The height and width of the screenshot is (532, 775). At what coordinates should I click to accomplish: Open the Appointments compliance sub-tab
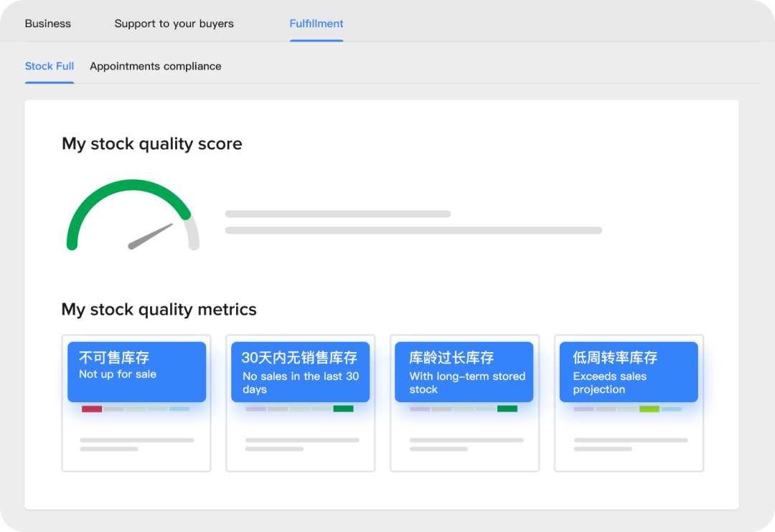[x=155, y=66]
